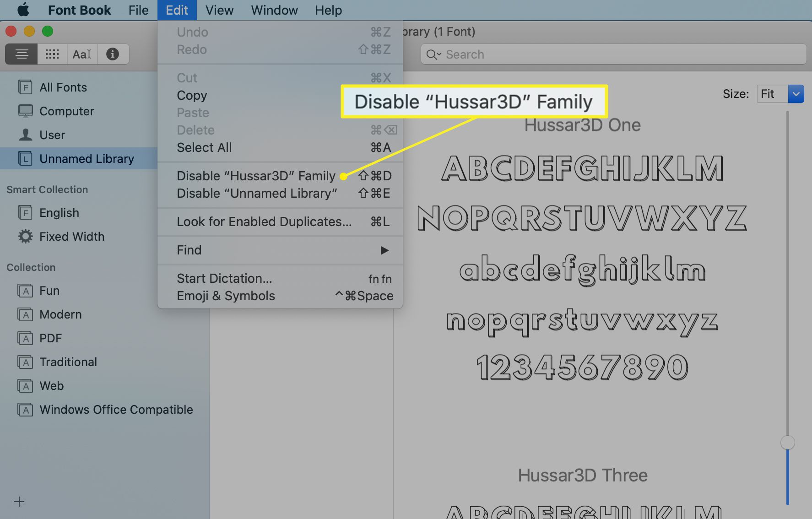
Task: Click the Hussar3D Three preview heading
Action: click(x=583, y=475)
